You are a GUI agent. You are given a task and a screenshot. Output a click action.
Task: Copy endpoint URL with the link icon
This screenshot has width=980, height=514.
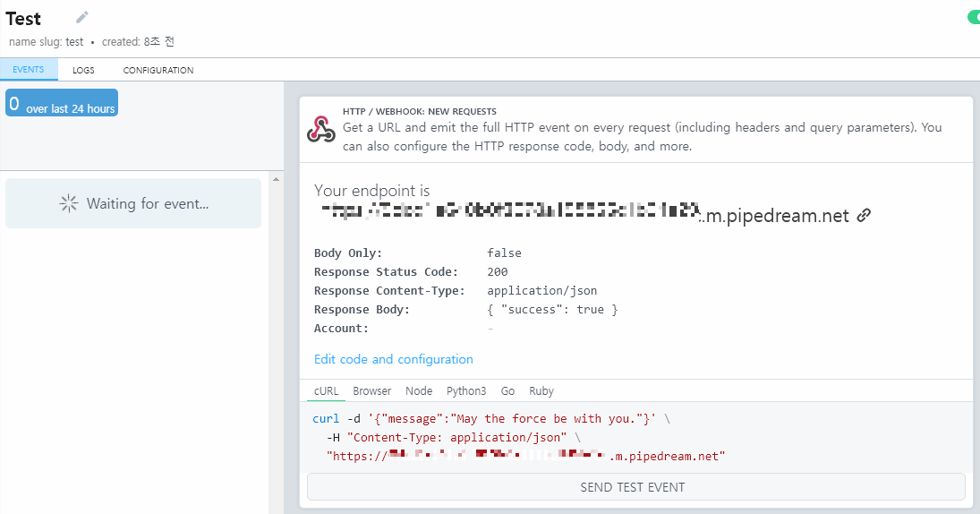864,216
